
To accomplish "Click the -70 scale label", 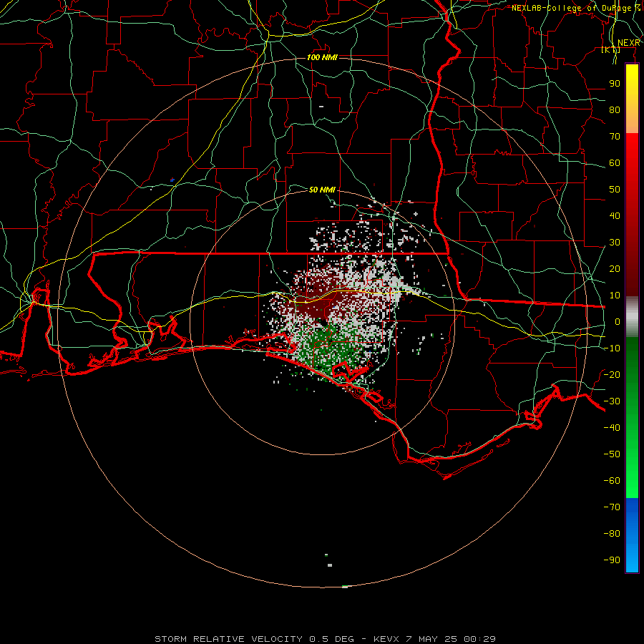I will [612, 507].
